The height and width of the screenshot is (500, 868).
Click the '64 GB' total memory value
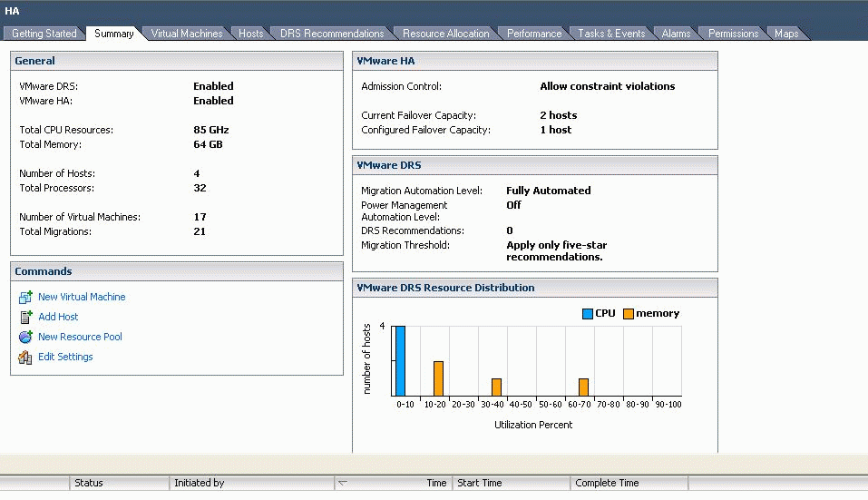click(208, 144)
